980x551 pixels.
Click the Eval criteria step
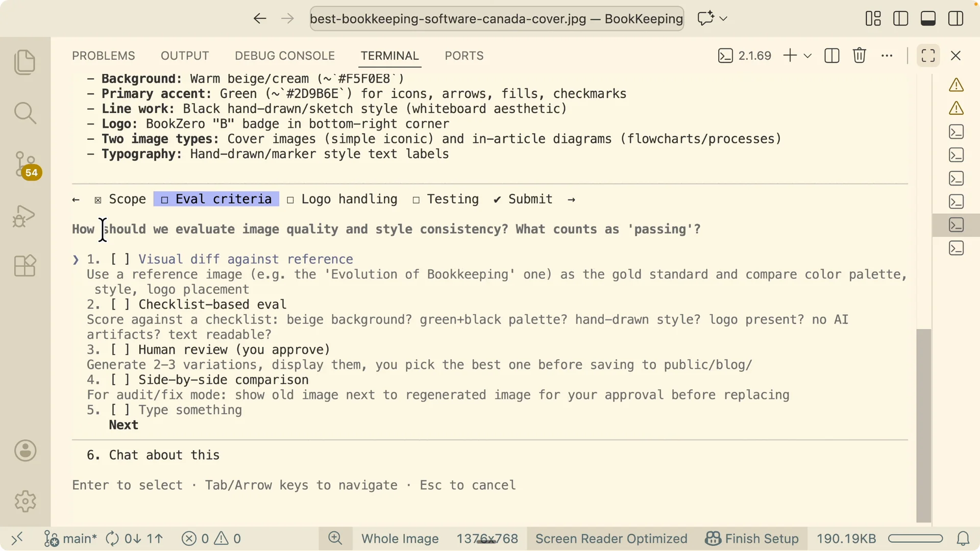216,199
